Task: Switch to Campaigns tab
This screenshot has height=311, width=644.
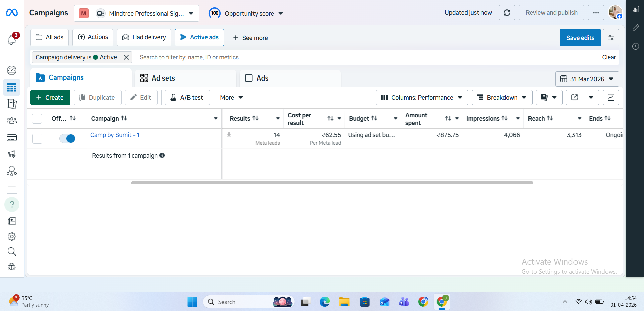Action: click(81, 77)
